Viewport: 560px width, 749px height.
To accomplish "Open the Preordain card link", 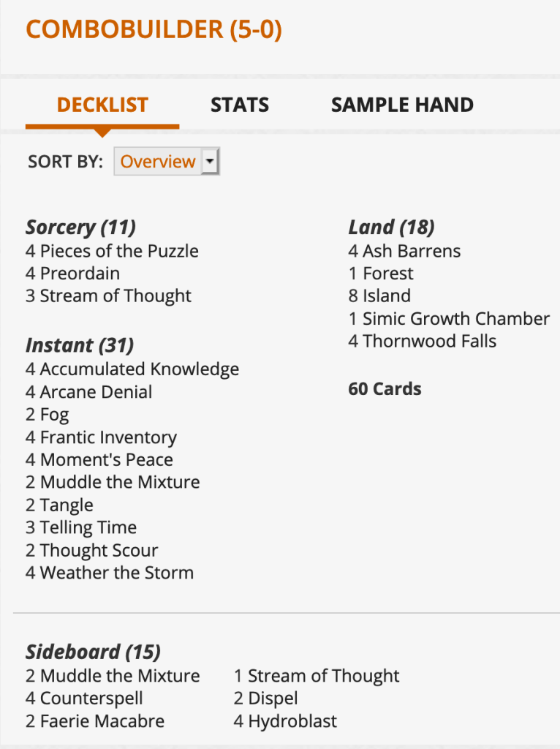I will click(x=80, y=274).
